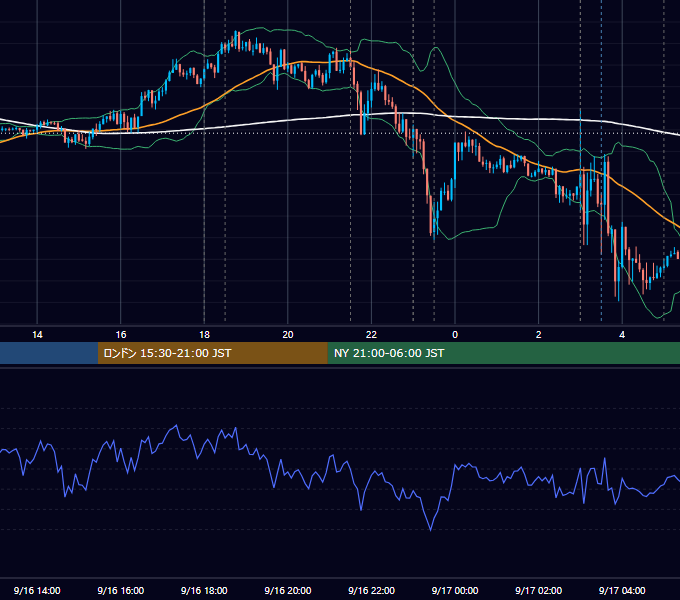Image resolution: width=680 pixels, height=600 pixels.
Task: Click the London 15:30-21:00 JST session bar
Action: coord(212,353)
